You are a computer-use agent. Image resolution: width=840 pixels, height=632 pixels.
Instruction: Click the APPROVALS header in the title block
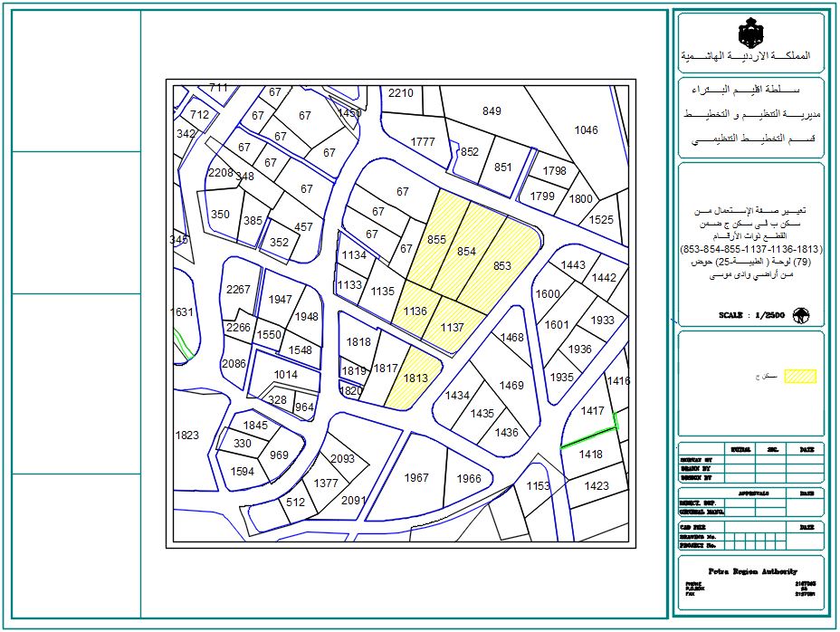pyautogui.click(x=752, y=493)
